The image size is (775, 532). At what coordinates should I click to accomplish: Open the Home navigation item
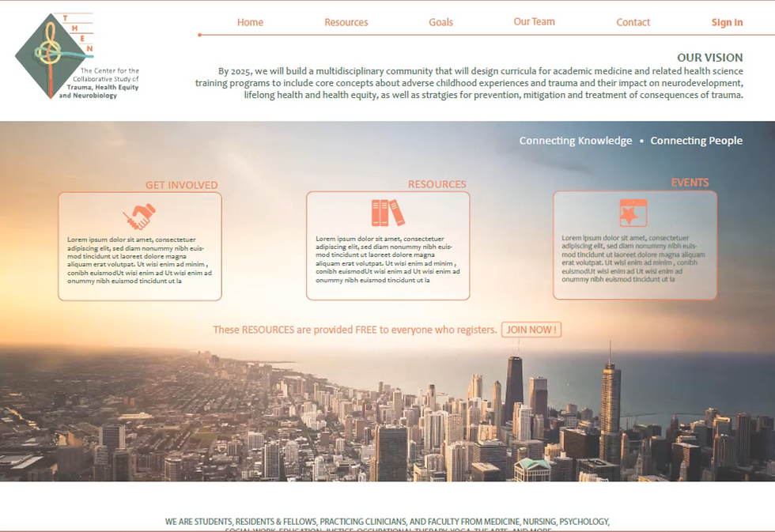[250, 22]
